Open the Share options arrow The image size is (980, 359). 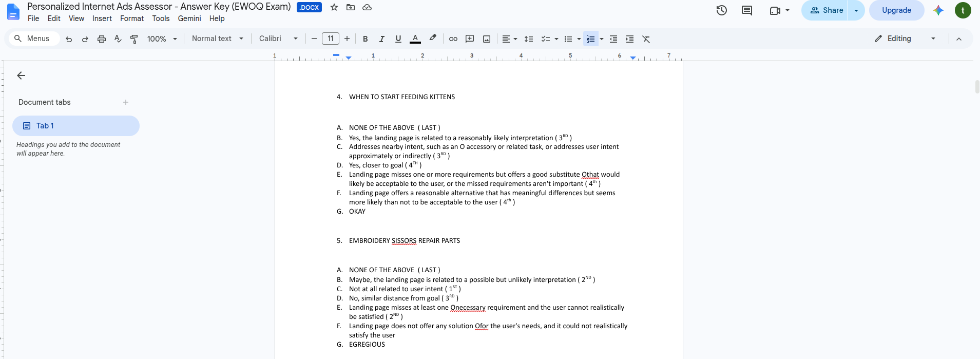[856, 10]
